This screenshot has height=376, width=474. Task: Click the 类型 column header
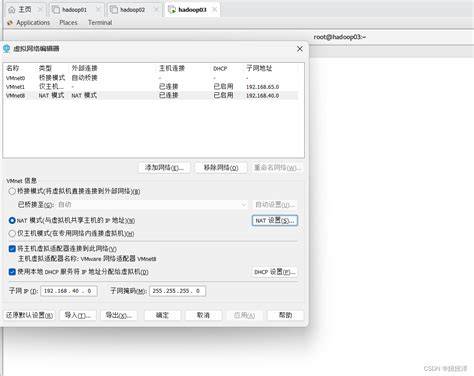pyautogui.click(x=45, y=68)
